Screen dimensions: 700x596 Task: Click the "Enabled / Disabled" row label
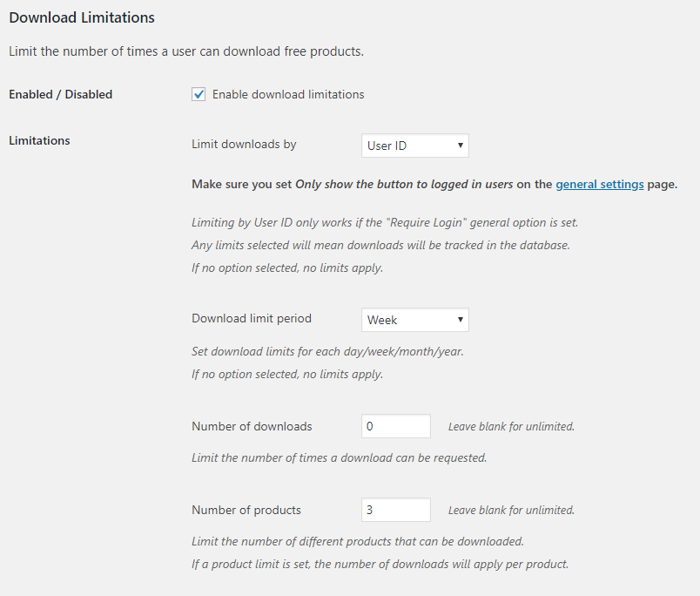[61, 94]
